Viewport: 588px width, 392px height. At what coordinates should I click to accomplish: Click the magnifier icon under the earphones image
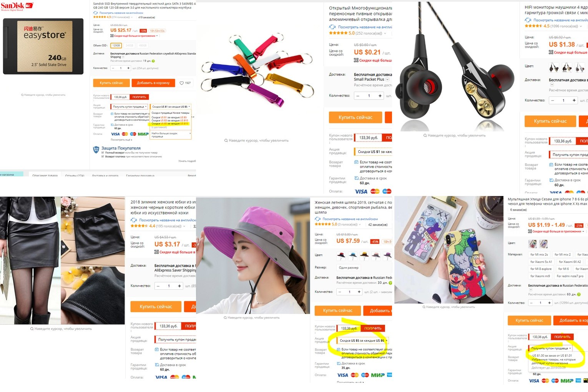(425, 135)
